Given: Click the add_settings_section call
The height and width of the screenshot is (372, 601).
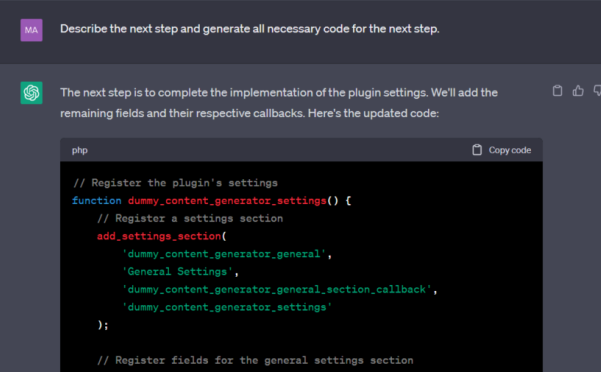Looking at the screenshot, I should coord(159,236).
